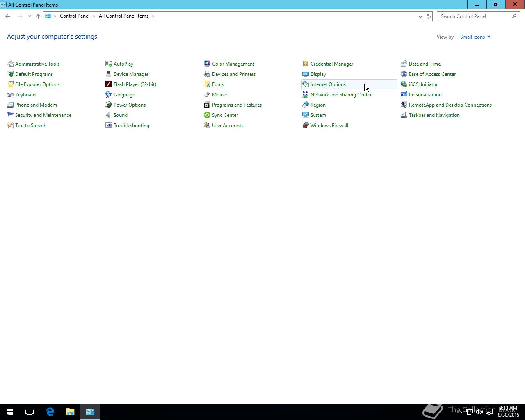Open the Administrative Tools icon
The image size is (525, 420).
[10, 64]
